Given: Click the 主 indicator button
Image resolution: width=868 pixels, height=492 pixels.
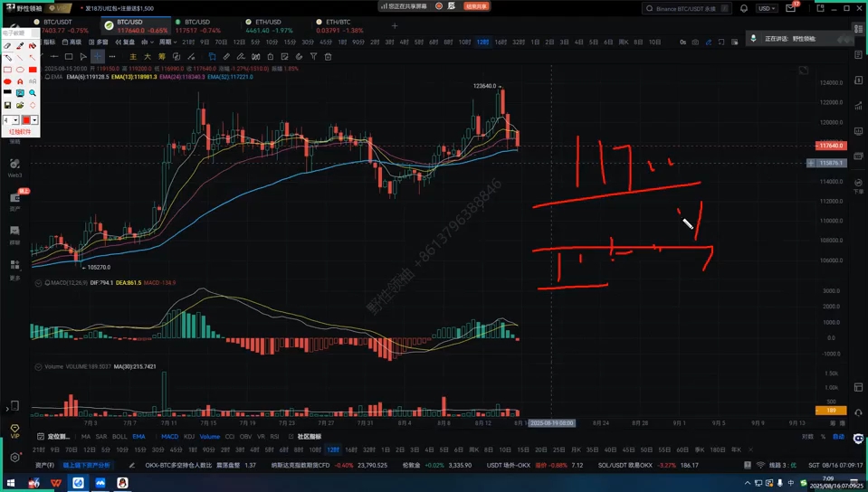Looking at the screenshot, I should pyautogui.click(x=133, y=56).
